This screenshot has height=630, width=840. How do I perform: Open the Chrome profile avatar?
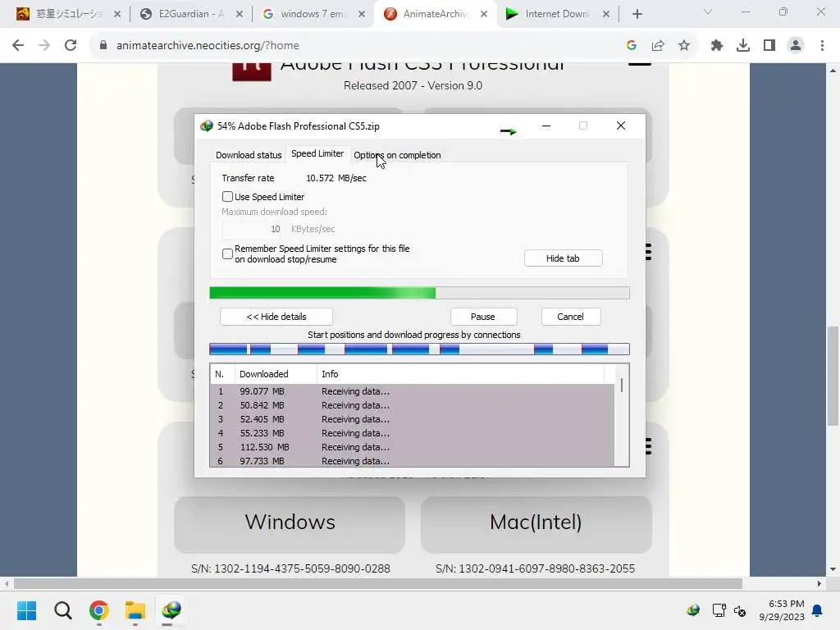tap(796, 46)
